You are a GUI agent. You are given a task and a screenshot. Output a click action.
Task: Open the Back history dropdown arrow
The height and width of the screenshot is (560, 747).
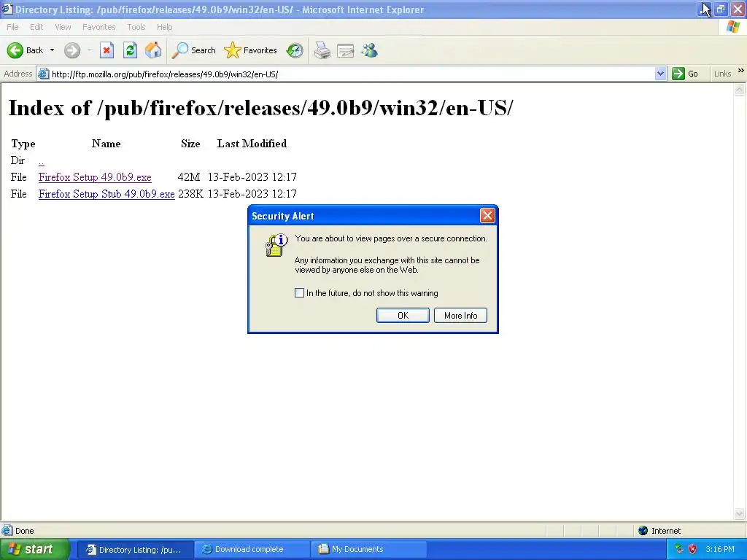pos(52,50)
